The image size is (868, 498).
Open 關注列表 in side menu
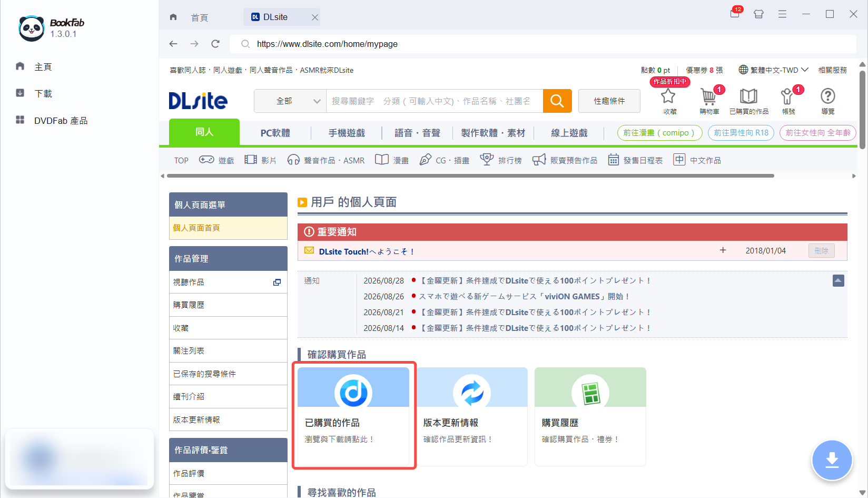pos(228,351)
